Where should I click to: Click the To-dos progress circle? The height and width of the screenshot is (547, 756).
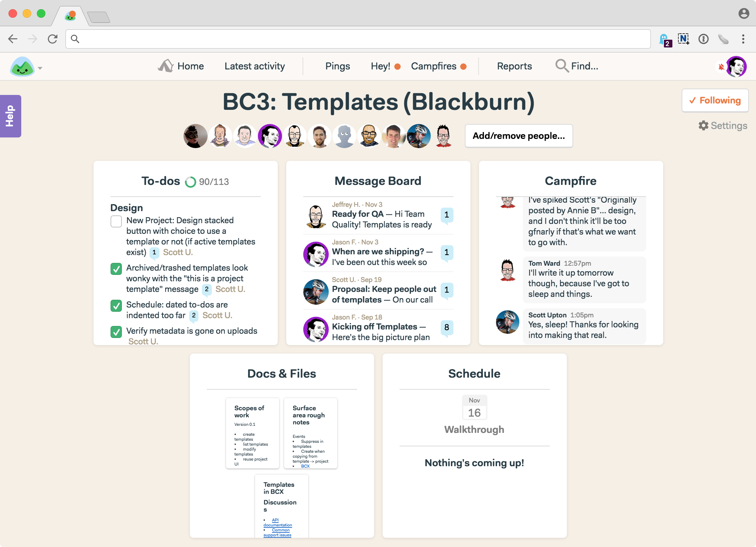pyautogui.click(x=190, y=182)
